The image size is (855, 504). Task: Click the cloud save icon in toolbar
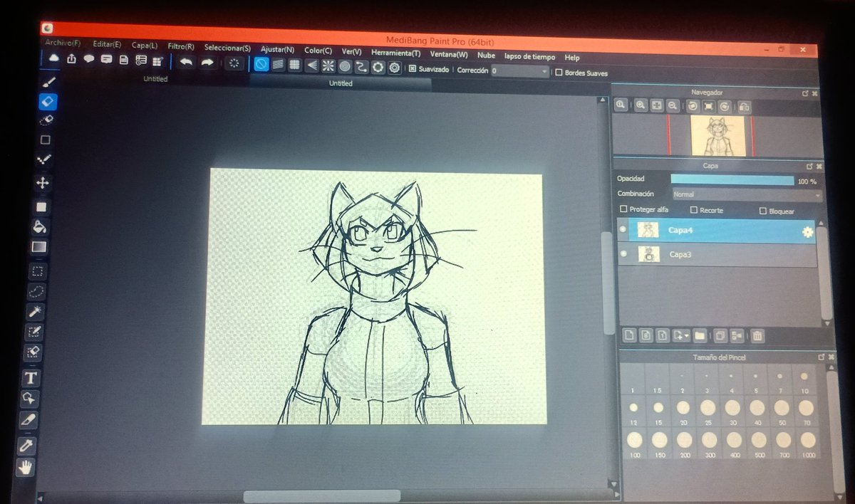coord(54,57)
